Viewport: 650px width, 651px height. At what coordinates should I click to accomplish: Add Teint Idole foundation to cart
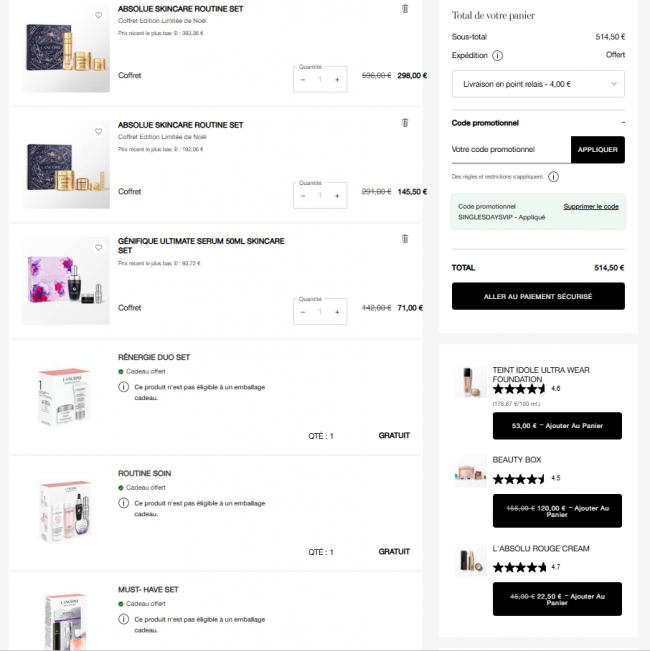tap(557, 426)
